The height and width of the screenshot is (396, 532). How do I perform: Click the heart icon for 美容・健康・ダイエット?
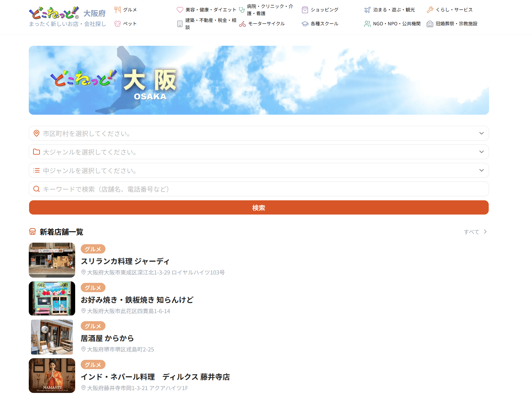[x=180, y=10]
